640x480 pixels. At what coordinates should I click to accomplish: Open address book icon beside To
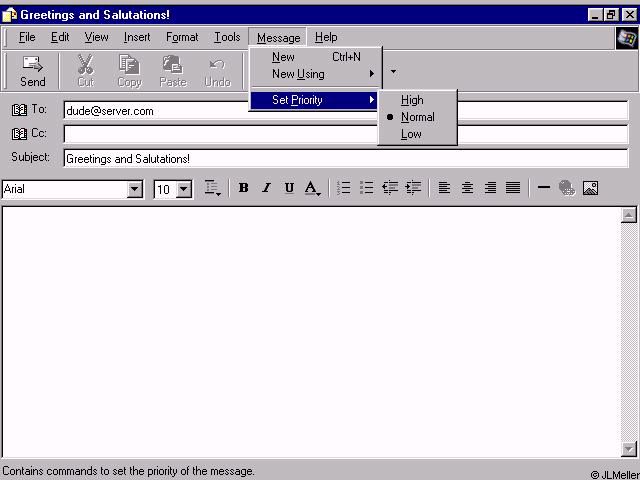[19, 110]
